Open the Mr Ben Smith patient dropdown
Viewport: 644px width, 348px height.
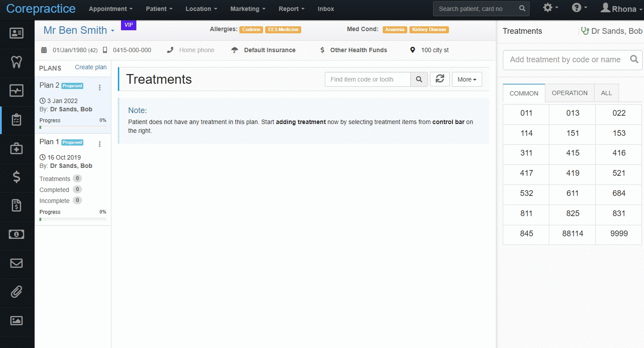point(79,30)
